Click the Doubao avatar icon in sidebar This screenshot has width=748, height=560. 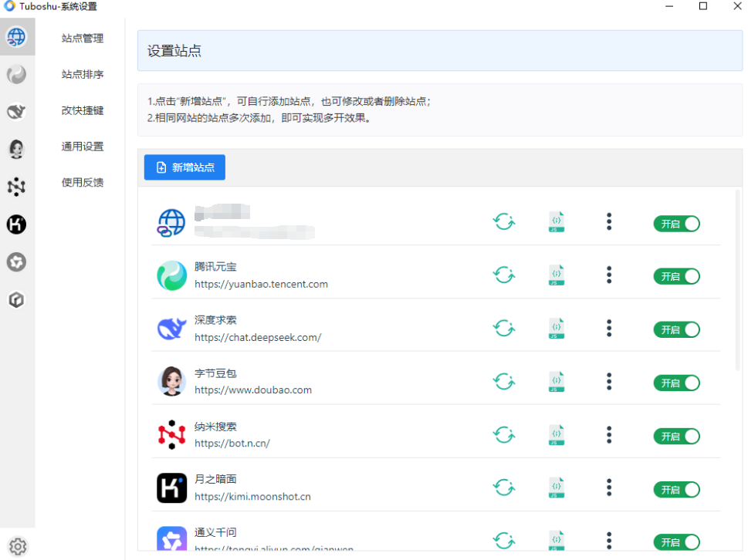[17, 149]
